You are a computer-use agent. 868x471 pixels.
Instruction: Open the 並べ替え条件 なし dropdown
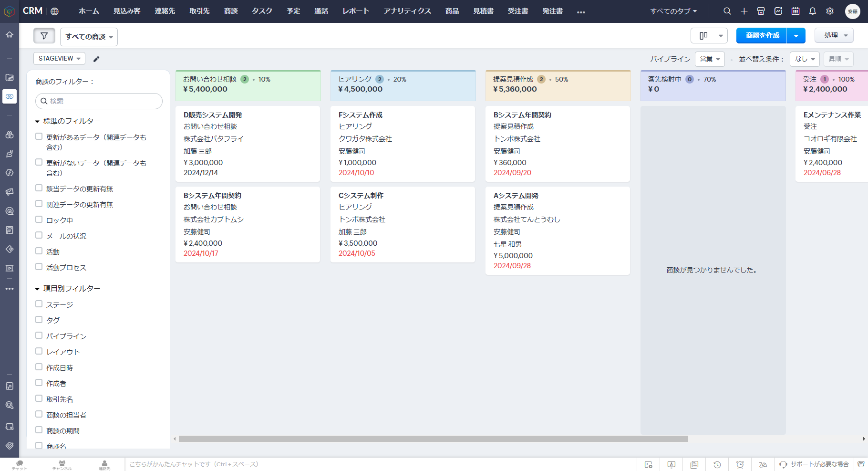(805, 59)
